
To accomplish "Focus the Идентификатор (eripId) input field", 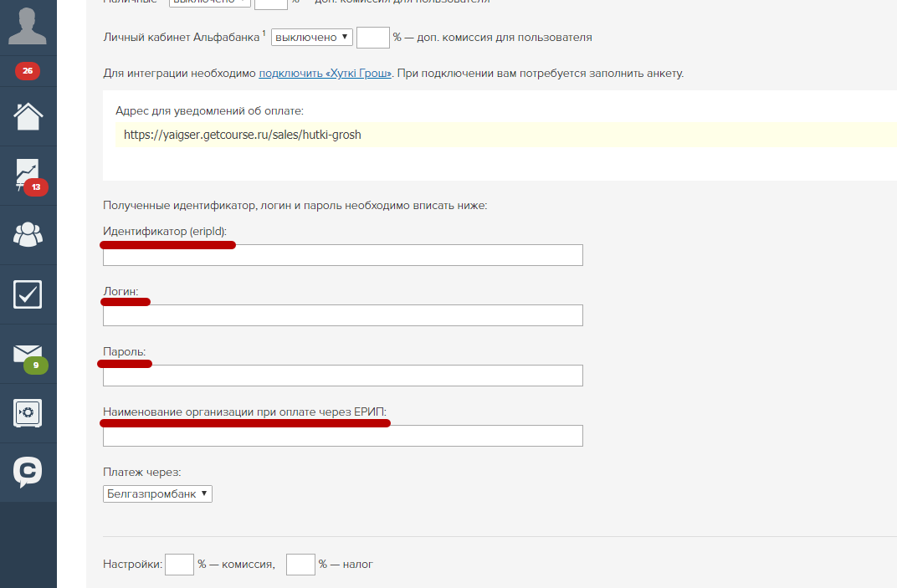I will pos(343,255).
